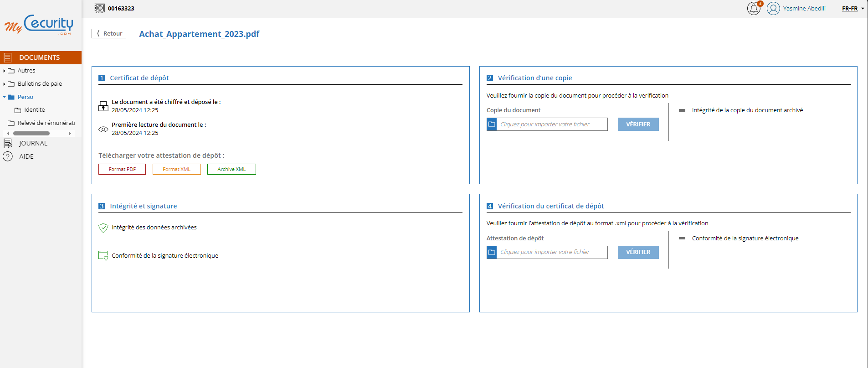Click the Copie du document file input field
This screenshot has height=368, width=868.
552,124
